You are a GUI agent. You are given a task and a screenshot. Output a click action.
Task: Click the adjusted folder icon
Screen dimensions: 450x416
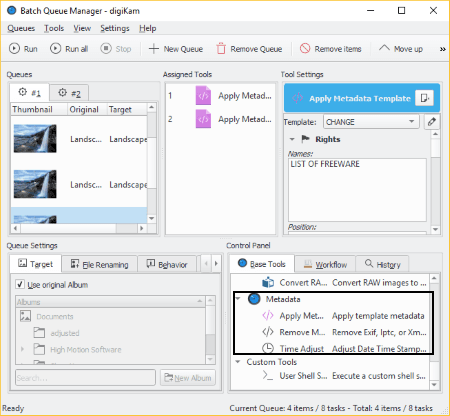[39, 333]
